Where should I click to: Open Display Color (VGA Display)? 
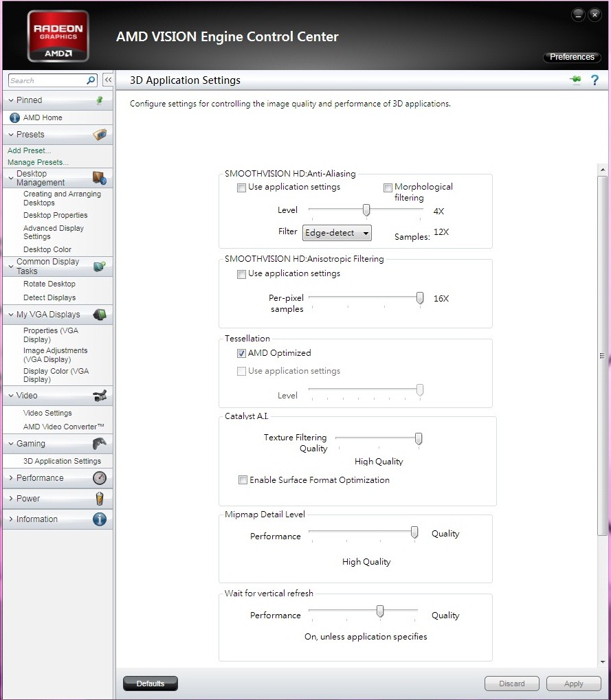click(x=56, y=375)
